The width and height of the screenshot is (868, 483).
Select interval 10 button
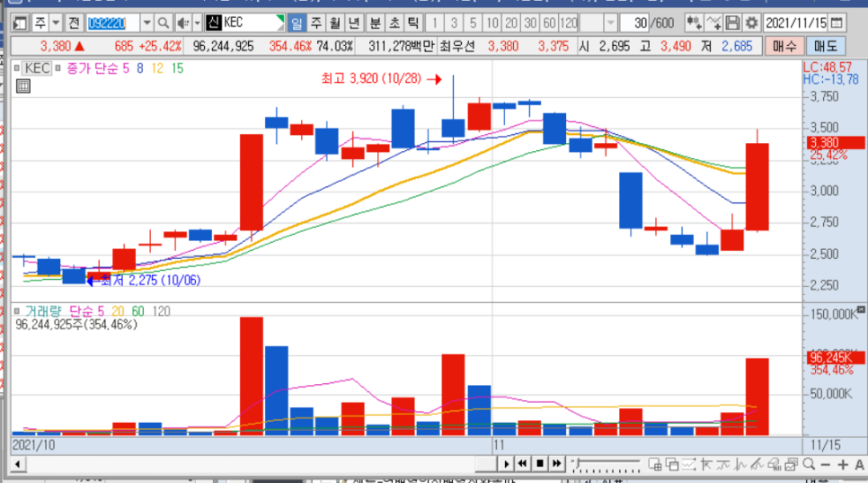[492, 23]
